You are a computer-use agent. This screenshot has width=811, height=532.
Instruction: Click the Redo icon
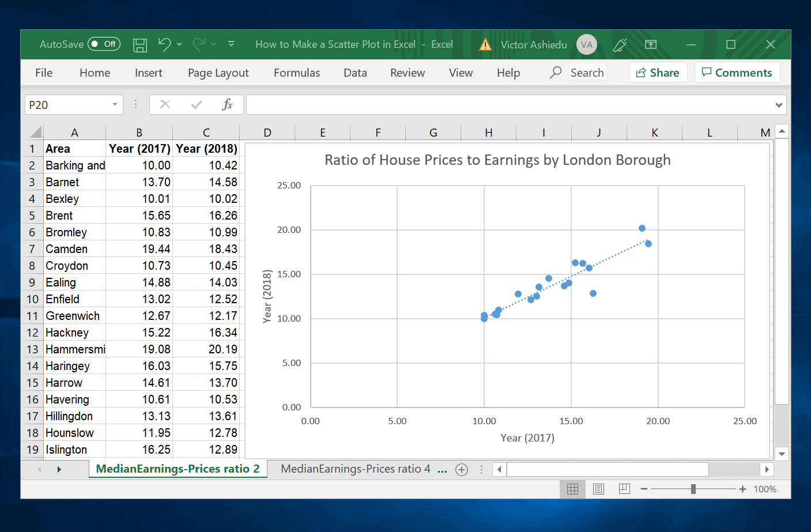click(x=199, y=44)
